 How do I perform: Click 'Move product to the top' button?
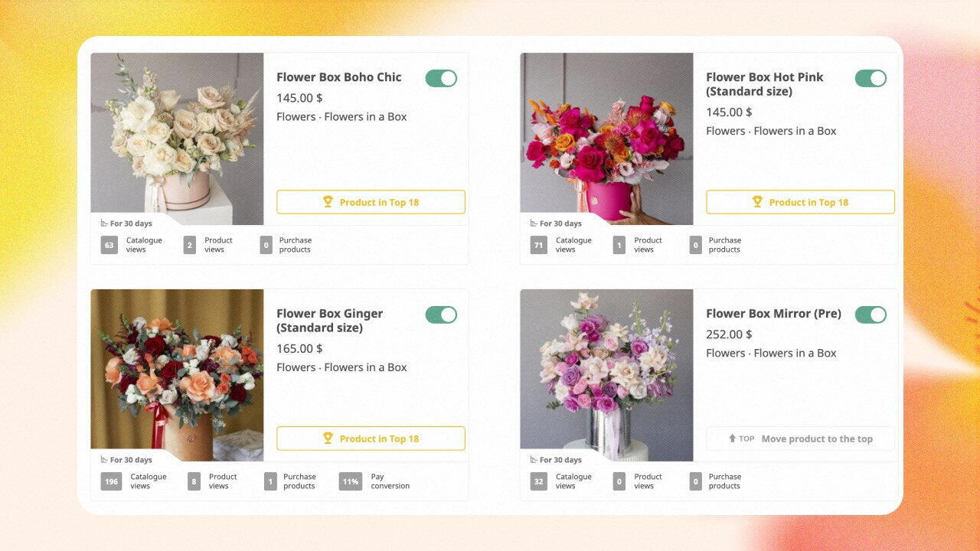coord(800,439)
